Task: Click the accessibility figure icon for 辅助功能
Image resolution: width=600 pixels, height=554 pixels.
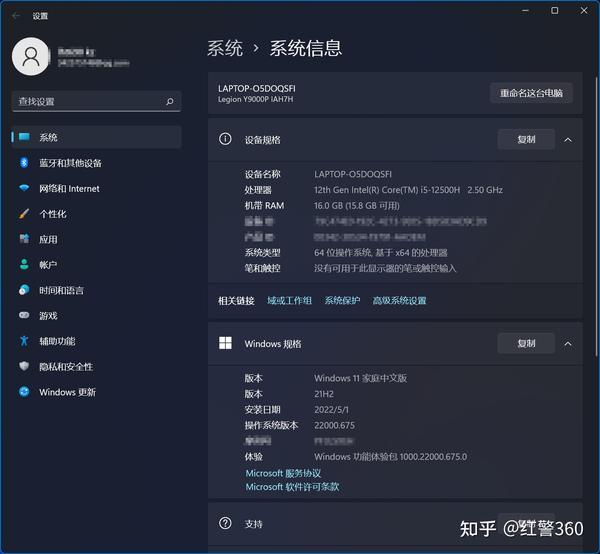Action: tap(24, 341)
